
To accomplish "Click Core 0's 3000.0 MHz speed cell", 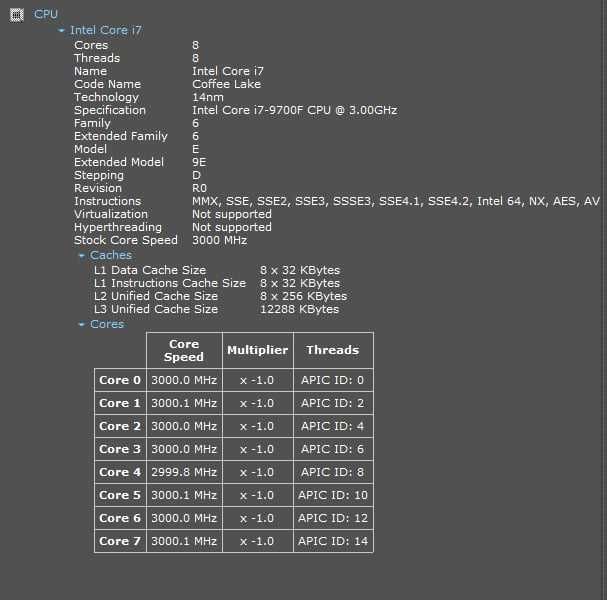I will click(x=184, y=380).
